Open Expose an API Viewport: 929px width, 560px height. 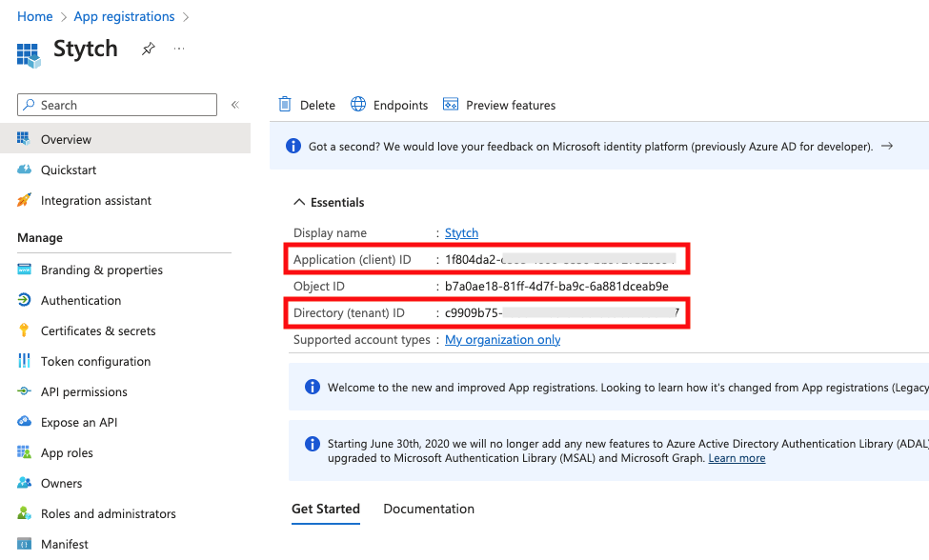pyautogui.click(x=79, y=423)
